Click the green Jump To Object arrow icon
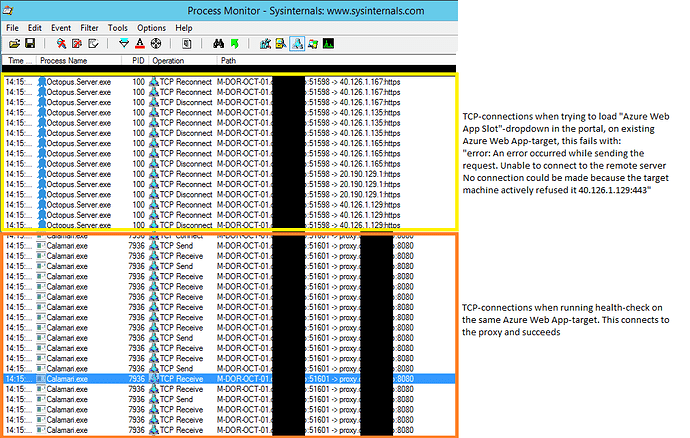690x438 pixels. (x=235, y=44)
